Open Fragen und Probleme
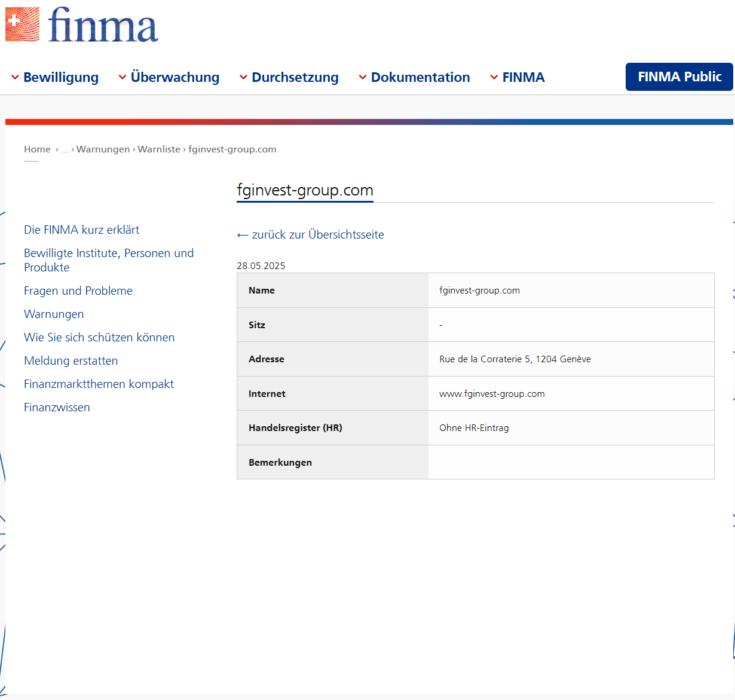This screenshot has width=735, height=700. (78, 291)
